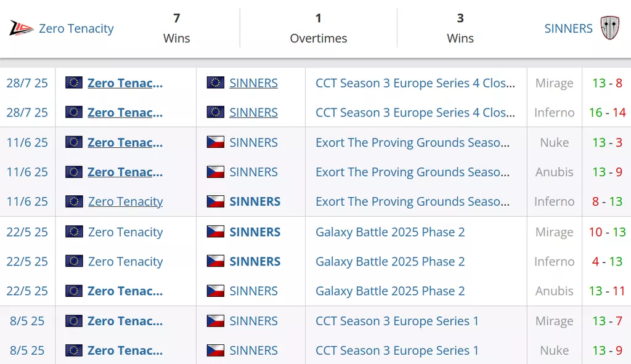The image size is (631, 364).
Task: Open the Exort Proving Grounds event, Nuke row
Action: point(412,142)
